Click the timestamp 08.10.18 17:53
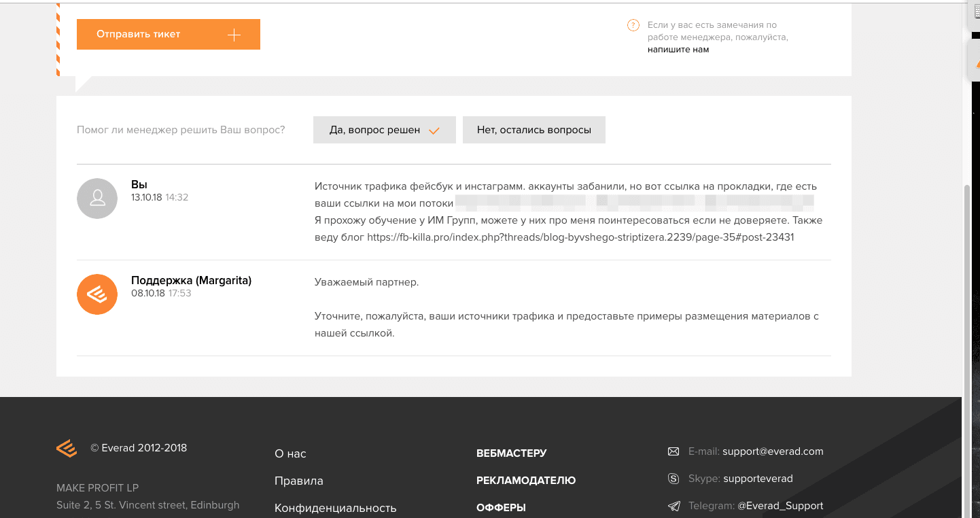This screenshot has width=980, height=518. 161,294
